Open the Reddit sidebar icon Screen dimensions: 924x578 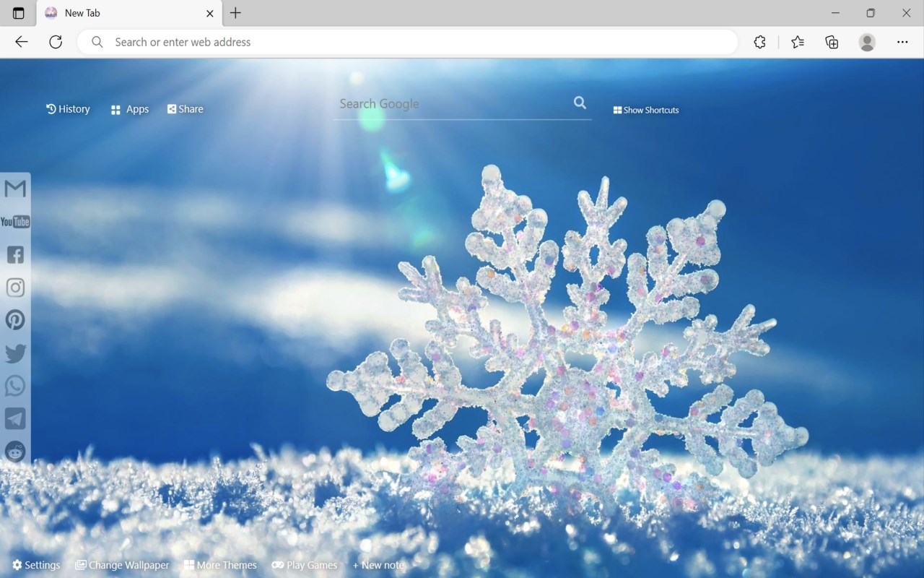pyautogui.click(x=15, y=452)
